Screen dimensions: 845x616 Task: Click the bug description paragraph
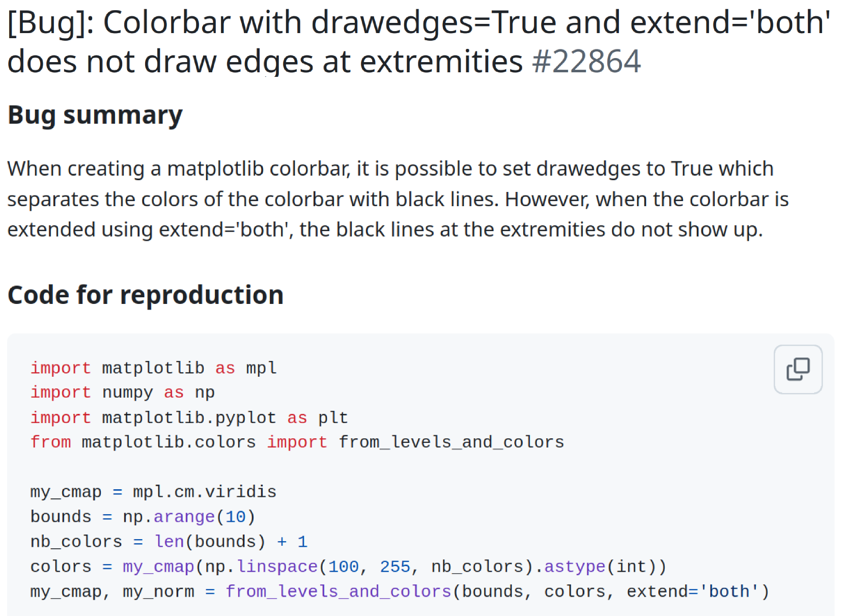pos(397,199)
